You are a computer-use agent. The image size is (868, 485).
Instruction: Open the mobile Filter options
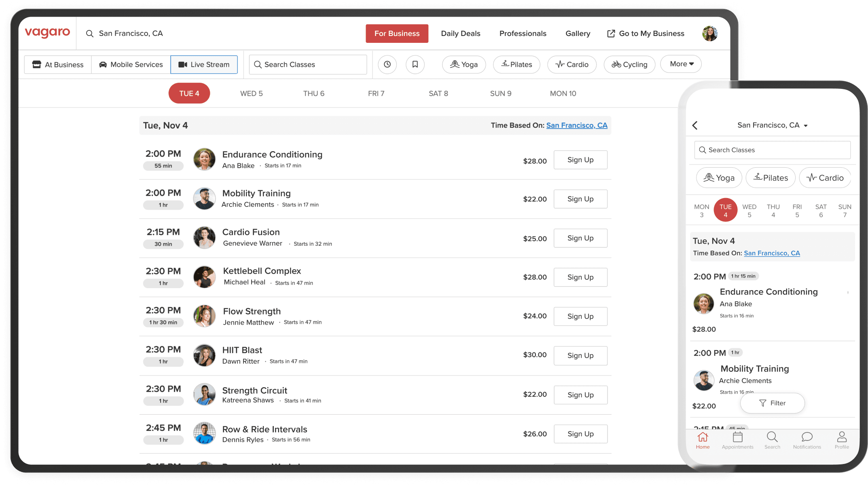click(x=772, y=403)
